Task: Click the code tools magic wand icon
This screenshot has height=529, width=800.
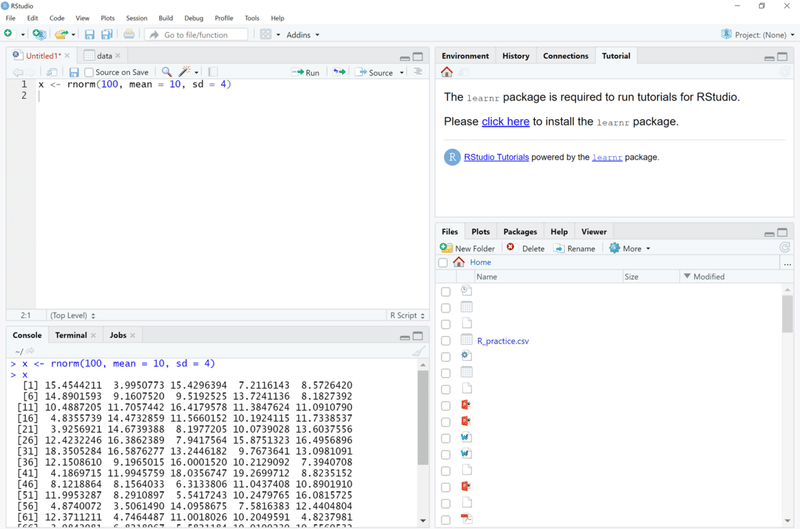Action: [184, 71]
